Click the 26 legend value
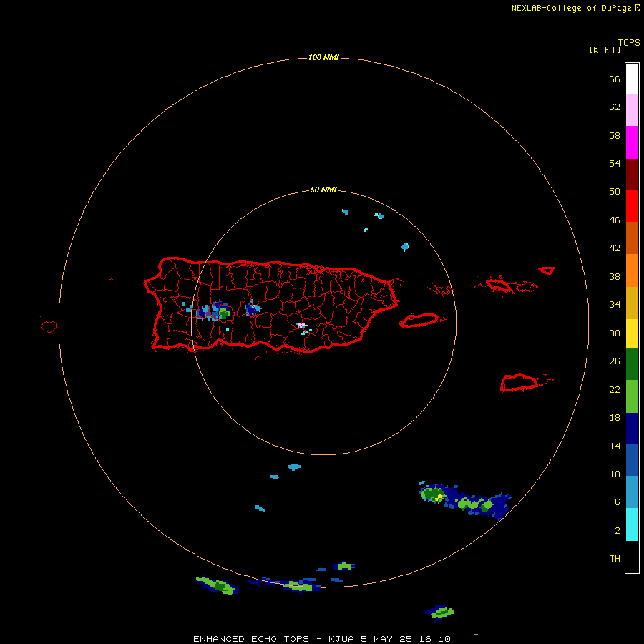644x644 pixels. 615,361
